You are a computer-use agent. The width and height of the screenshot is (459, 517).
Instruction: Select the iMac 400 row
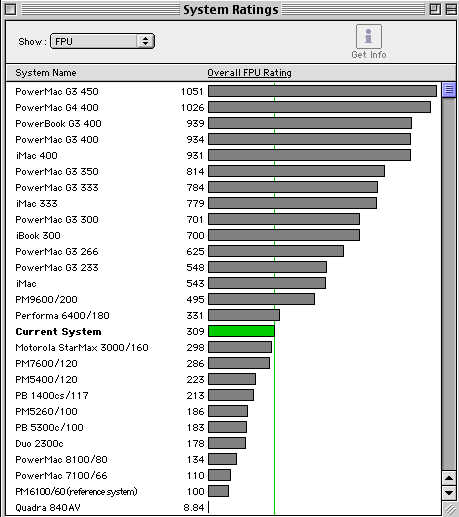coord(223,155)
